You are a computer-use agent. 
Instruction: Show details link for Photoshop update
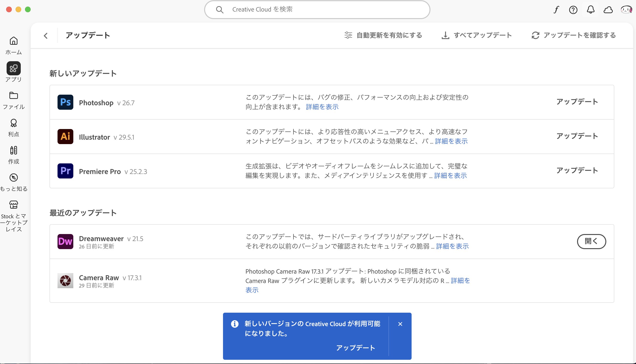click(322, 107)
